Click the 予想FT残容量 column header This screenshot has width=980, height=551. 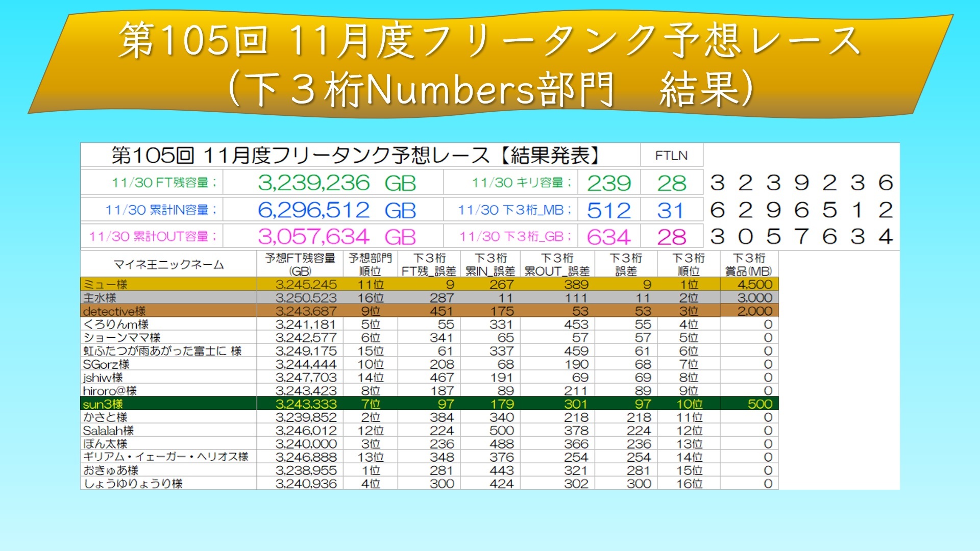coord(300,264)
